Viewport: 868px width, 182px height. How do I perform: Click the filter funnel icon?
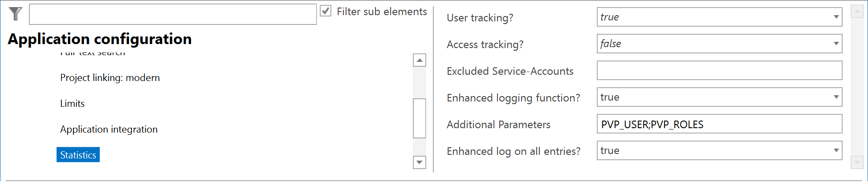point(16,14)
